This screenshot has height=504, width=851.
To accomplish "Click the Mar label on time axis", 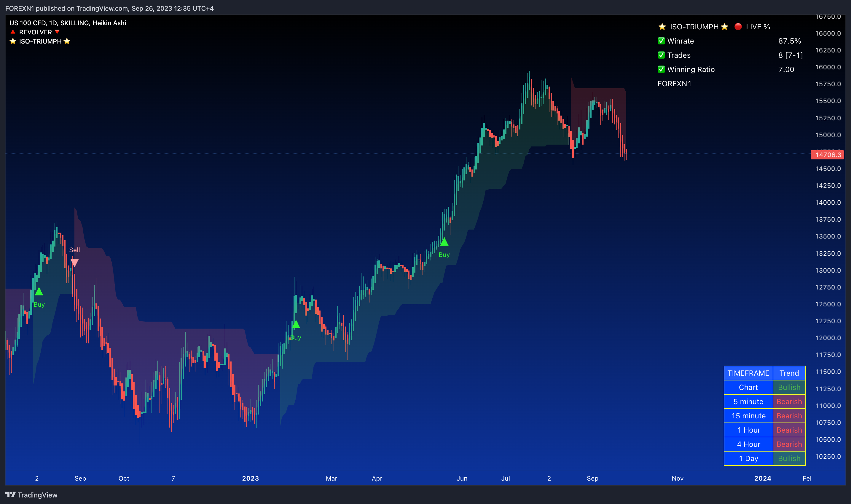I will pyautogui.click(x=332, y=478).
